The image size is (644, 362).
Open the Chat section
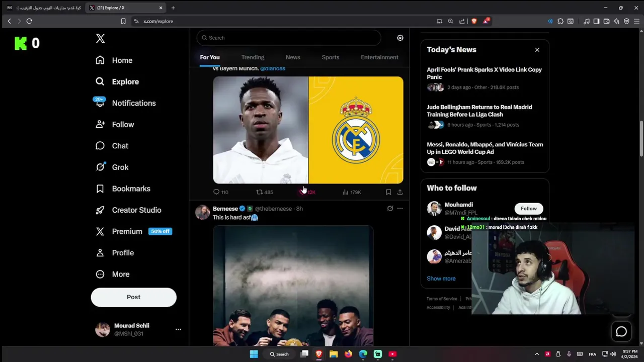(x=112, y=146)
